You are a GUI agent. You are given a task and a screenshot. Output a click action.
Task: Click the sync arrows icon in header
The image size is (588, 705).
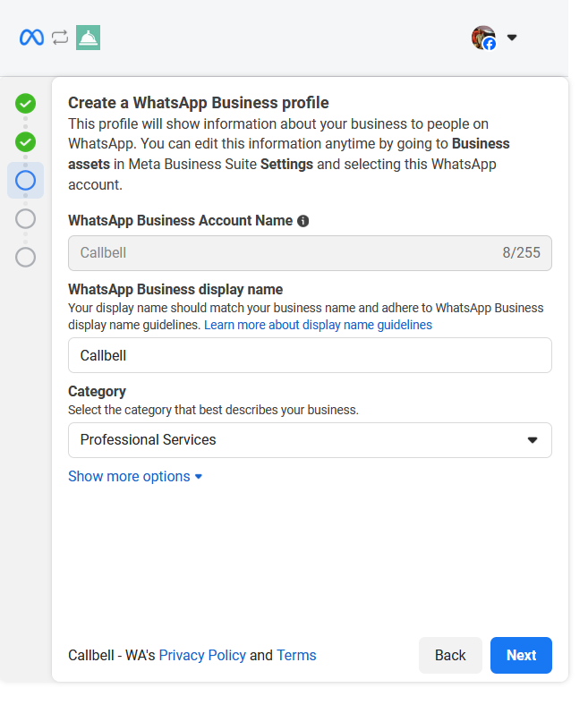(x=60, y=38)
